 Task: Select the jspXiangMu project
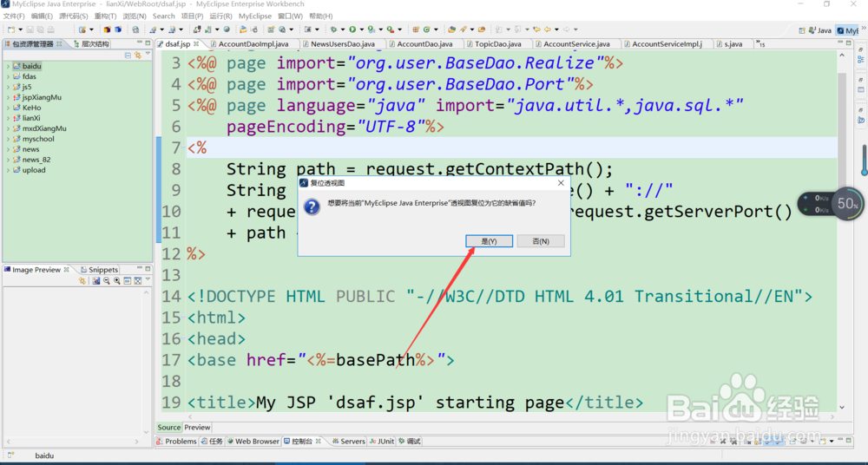tap(42, 97)
